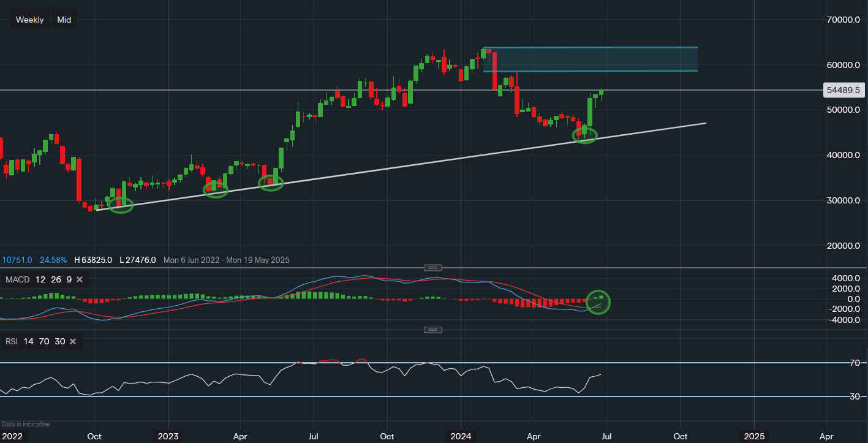Select the green circle near the May 2023 low
The height and width of the screenshot is (443, 868).
(x=271, y=183)
